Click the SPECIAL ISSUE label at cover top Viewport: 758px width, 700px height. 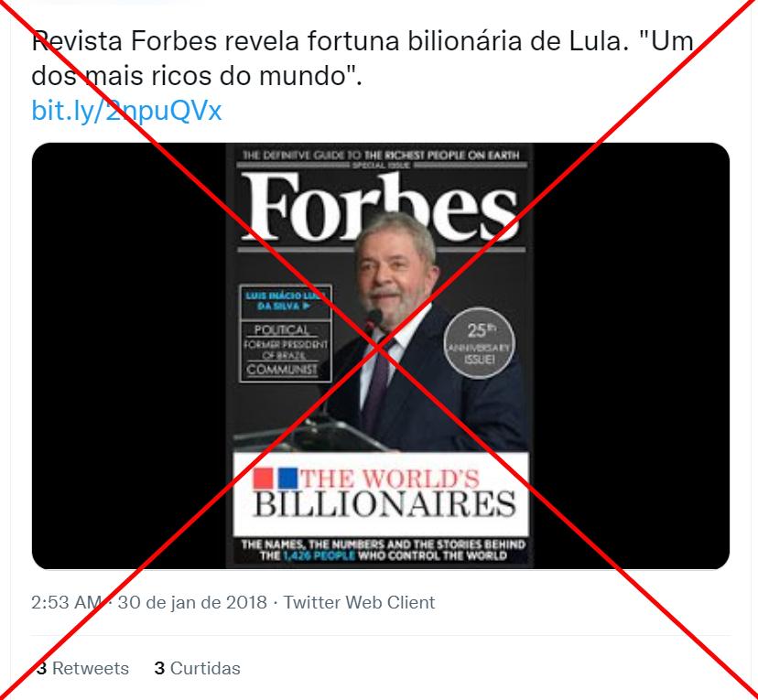tap(381, 166)
